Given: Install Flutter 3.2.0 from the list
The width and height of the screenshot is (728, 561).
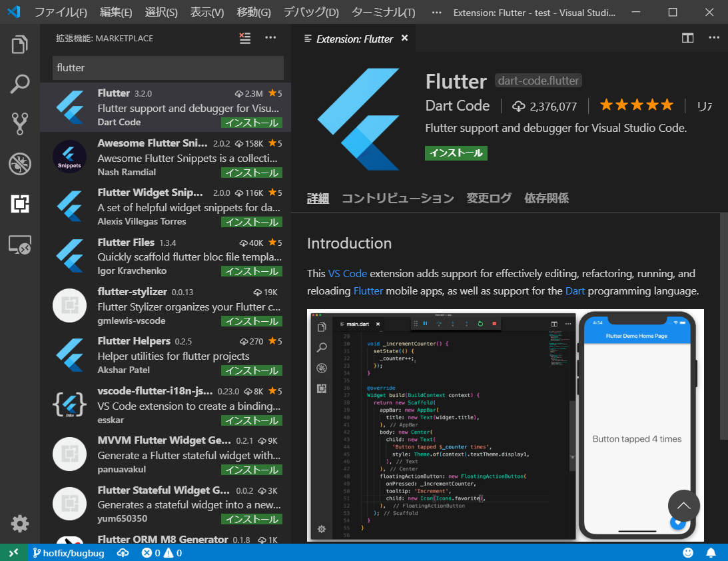Looking at the screenshot, I should (252, 123).
